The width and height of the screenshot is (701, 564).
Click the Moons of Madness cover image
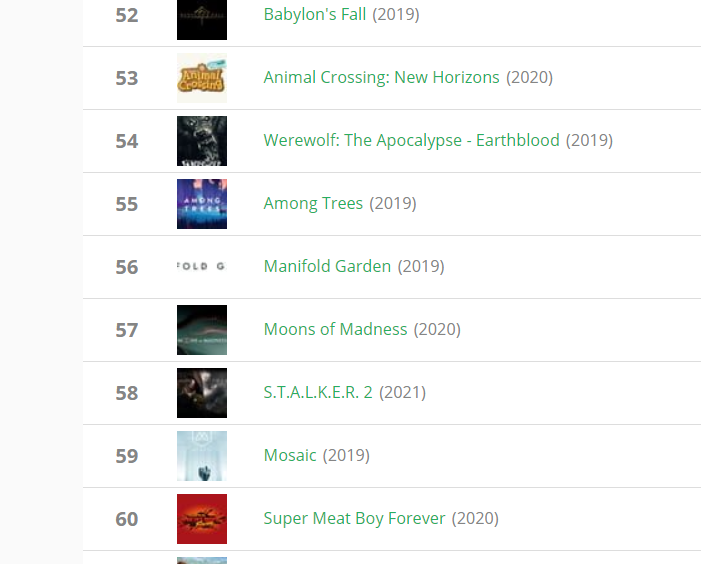click(202, 330)
